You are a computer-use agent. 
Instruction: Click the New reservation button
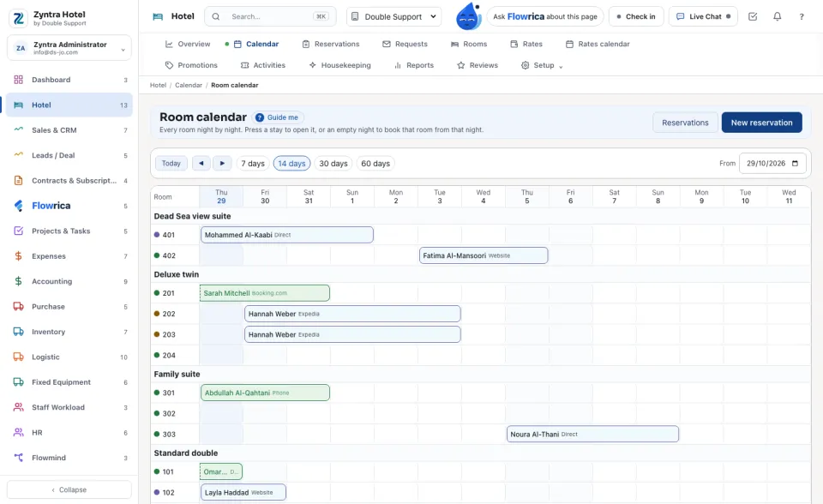pyautogui.click(x=761, y=123)
